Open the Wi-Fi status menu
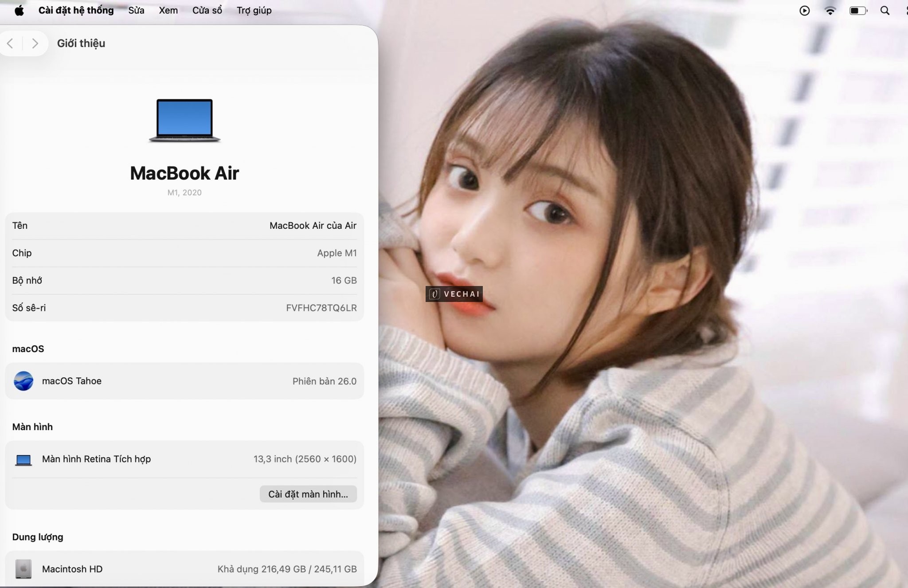 830,11
